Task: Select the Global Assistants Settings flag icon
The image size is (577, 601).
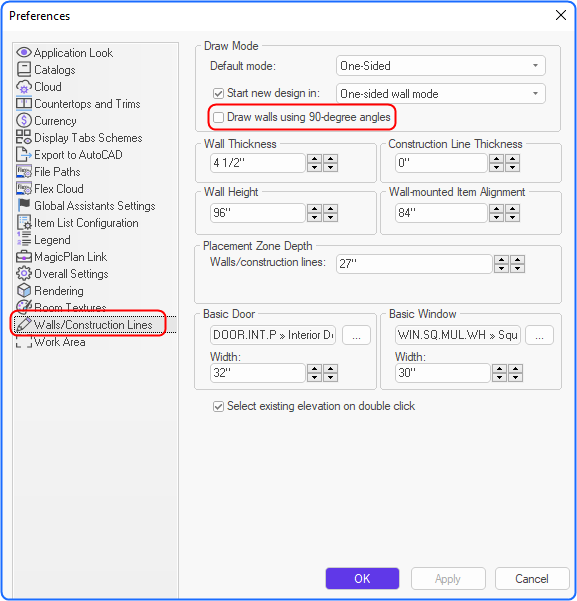Action: point(24,205)
